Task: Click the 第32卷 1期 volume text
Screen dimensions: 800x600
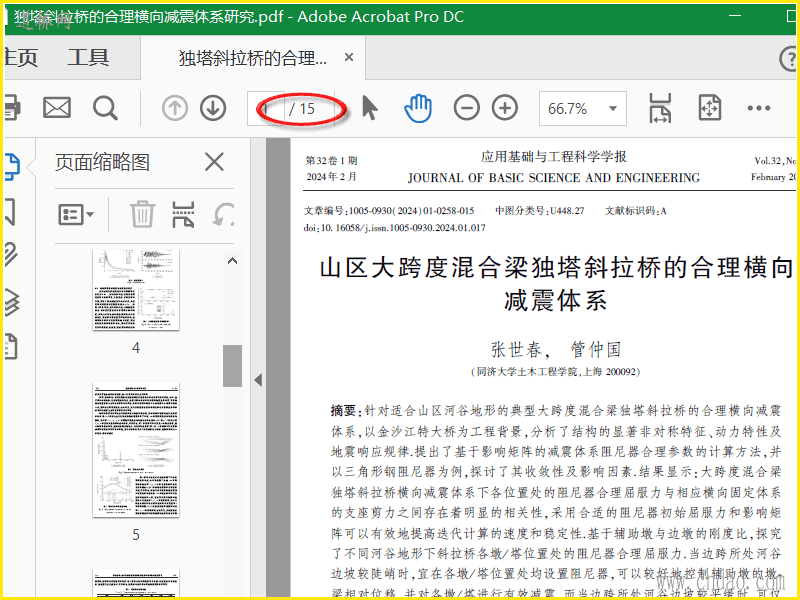Action: pyautogui.click(x=332, y=161)
